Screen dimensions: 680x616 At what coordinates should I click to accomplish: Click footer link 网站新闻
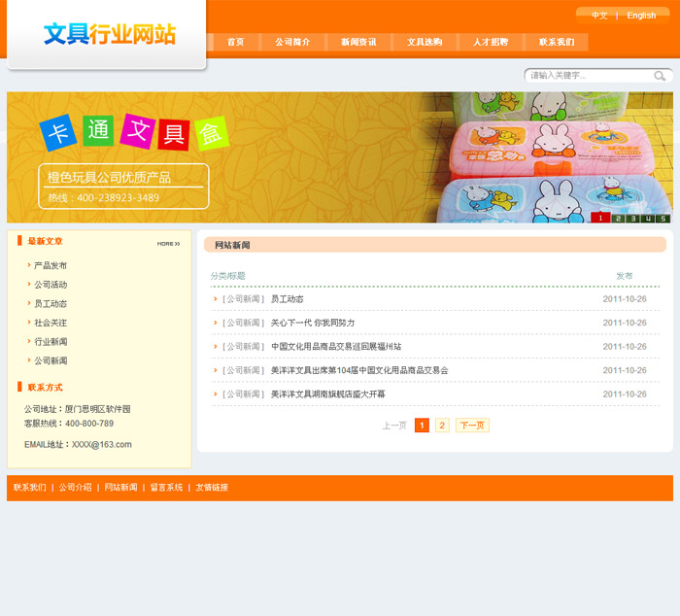(x=120, y=488)
